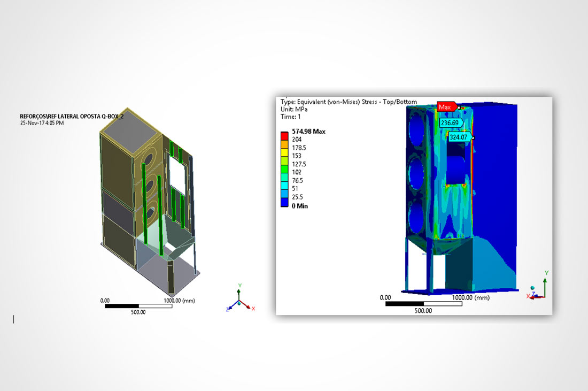Pick the red legend band above 204
The height and width of the screenshot is (391, 588).
tap(285, 135)
